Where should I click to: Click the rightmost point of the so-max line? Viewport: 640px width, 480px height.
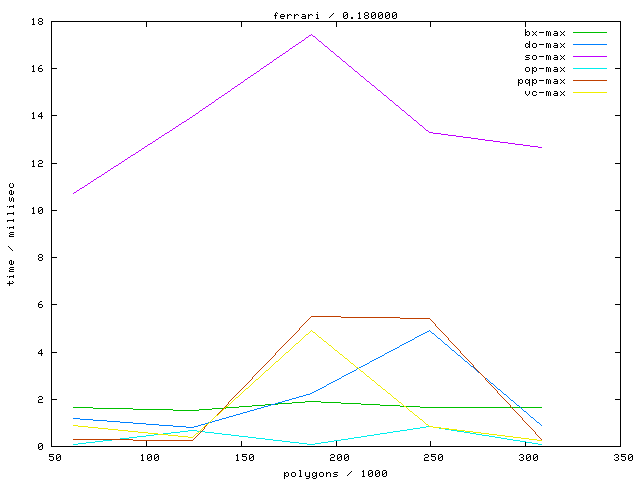[541, 147]
